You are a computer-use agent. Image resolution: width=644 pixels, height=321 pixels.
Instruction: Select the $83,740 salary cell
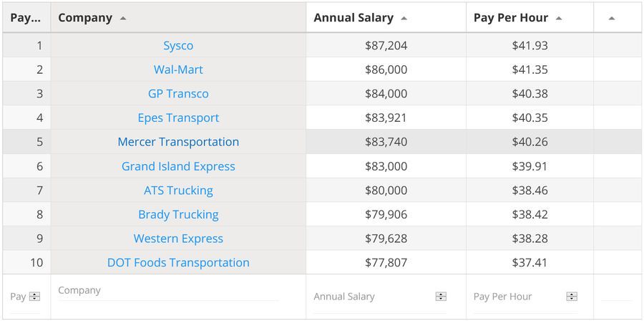tap(386, 142)
